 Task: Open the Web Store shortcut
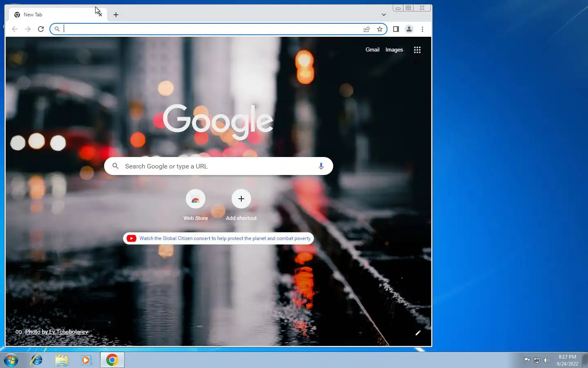point(196,205)
